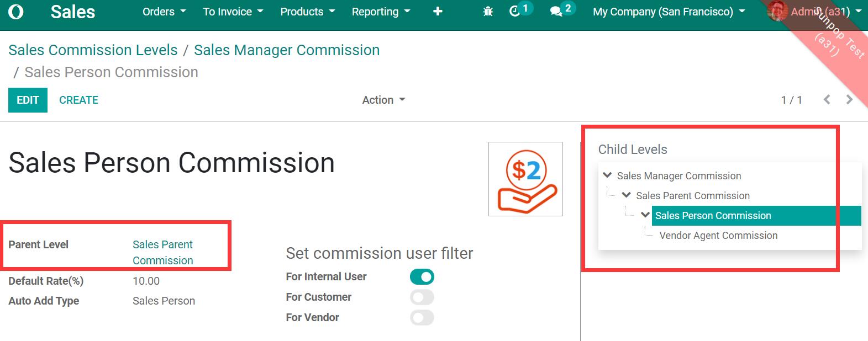Collapse the Sales Person Commission tree node

[645, 215]
